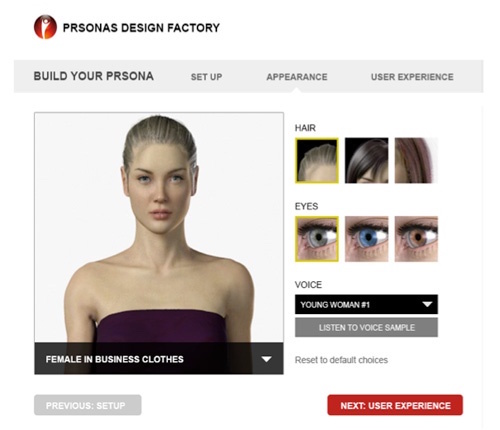
Task: Open the Appearance tab
Action: [x=297, y=77]
